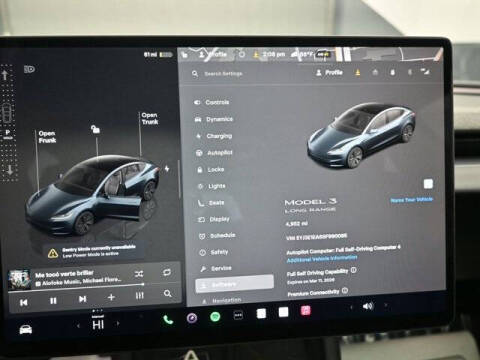This screenshot has height=360, width=480.
Task: Skip to the previous track
Action: coord(24,302)
